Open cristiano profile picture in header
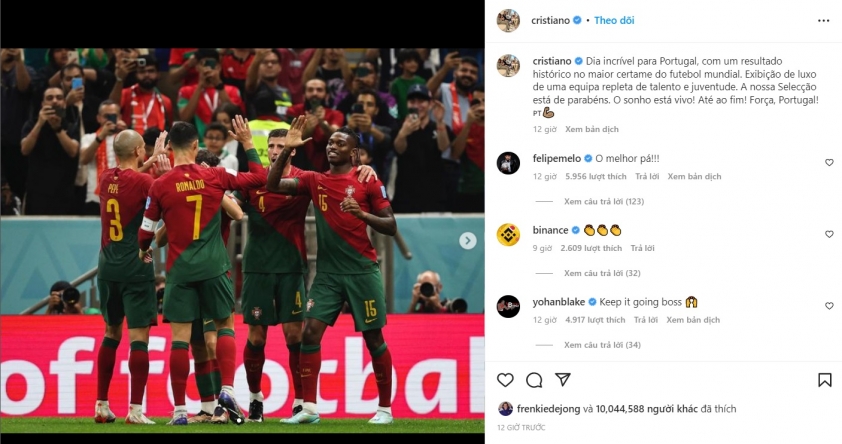Screen dimensions: 842x444 (508, 20)
